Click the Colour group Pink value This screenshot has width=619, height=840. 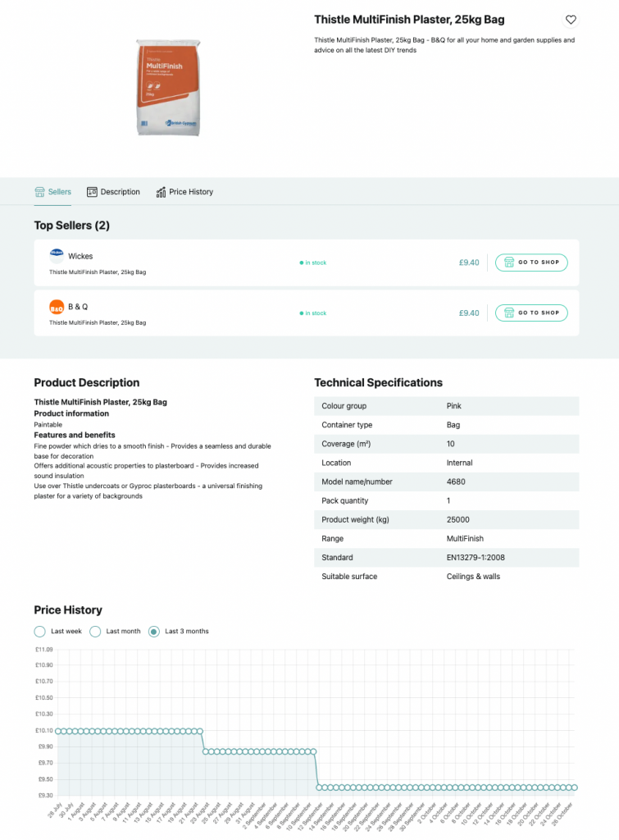[453, 406]
